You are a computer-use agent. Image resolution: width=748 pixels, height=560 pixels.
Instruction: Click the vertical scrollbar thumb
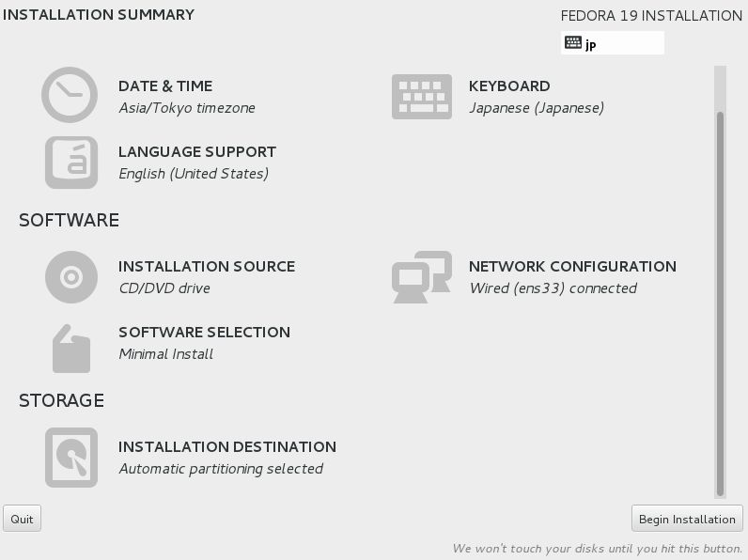[720, 304]
